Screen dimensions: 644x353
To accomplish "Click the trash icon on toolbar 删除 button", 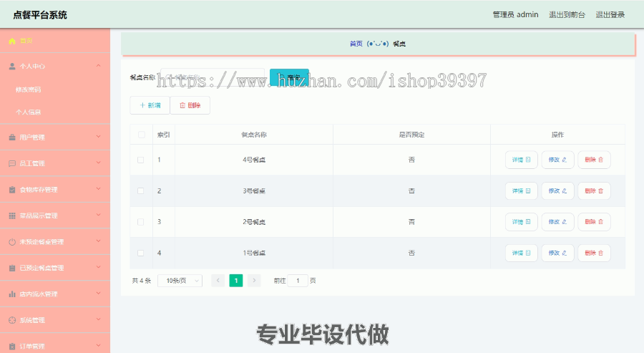I will 182,105.
